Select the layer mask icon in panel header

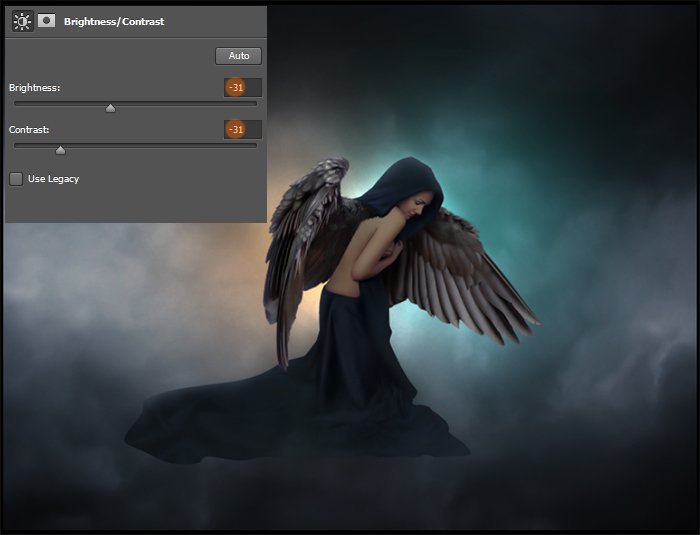46,21
